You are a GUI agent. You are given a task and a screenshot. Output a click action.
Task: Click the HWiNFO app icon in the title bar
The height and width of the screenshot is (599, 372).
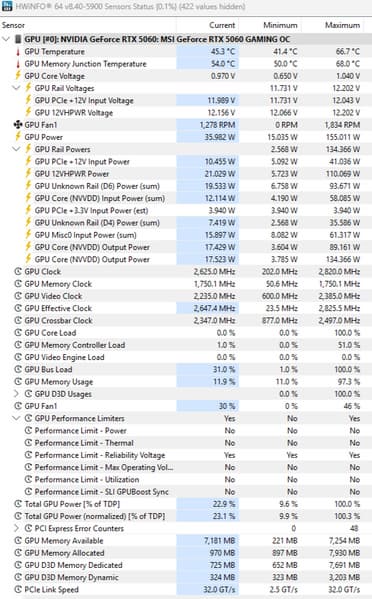tap(6, 6)
